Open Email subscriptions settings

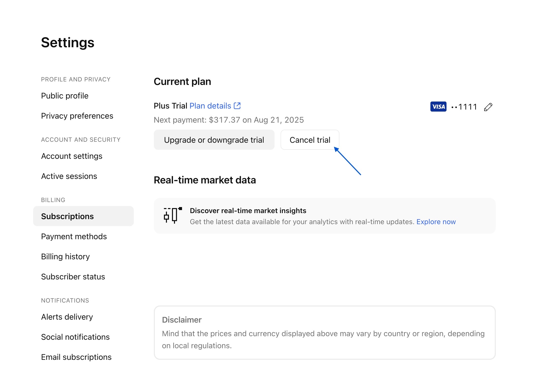pos(76,357)
